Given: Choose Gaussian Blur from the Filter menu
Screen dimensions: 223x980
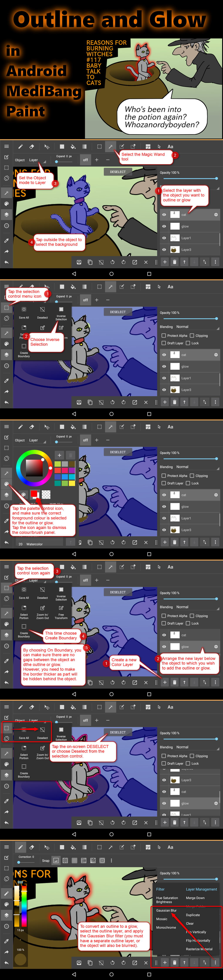Looking at the screenshot, I should click(x=166, y=910).
